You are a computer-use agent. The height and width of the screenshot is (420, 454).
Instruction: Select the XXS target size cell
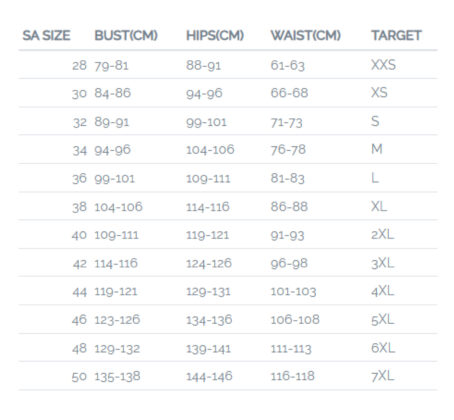pos(383,65)
